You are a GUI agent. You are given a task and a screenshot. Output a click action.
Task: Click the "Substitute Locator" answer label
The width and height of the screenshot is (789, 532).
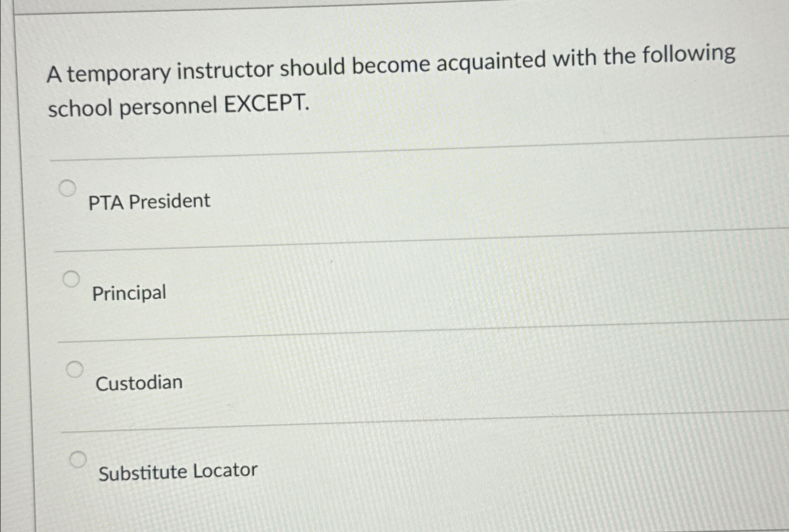(178, 472)
